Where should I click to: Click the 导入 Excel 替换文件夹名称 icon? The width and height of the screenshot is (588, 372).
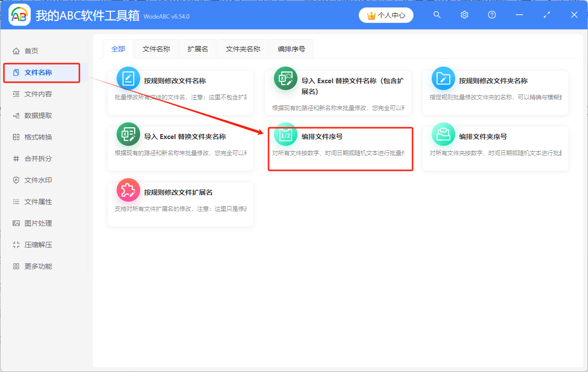[x=128, y=135]
